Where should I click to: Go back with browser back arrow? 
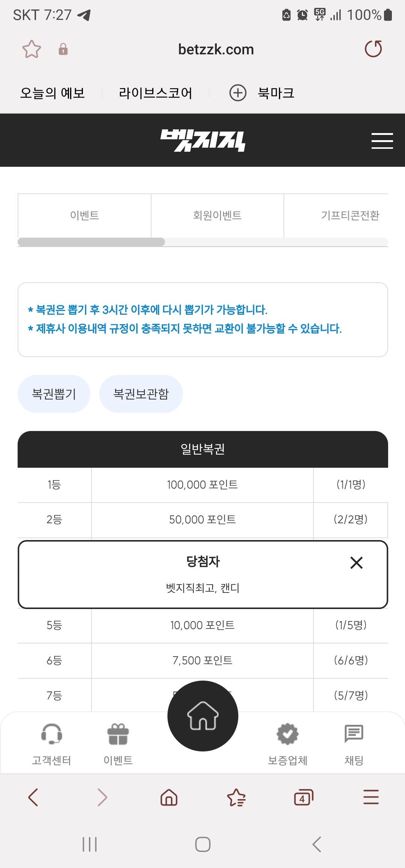click(x=33, y=797)
